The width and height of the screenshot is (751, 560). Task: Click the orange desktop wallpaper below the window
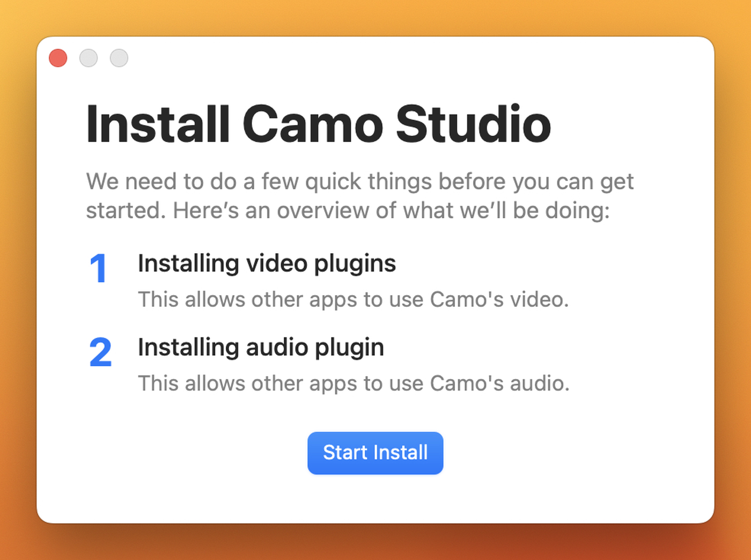376,543
